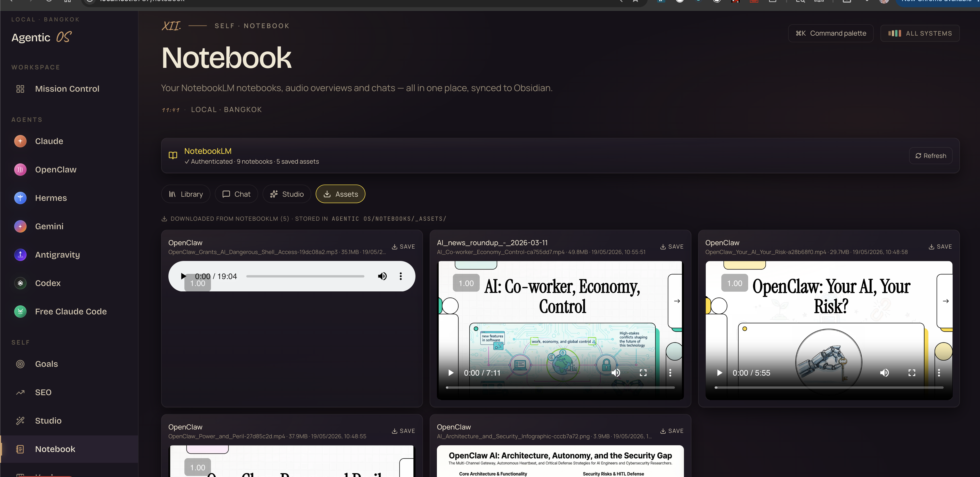Screen dimensions: 980x477
Task: Click speed badge 1.00 on mp3 player
Action: click(x=198, y=283)
